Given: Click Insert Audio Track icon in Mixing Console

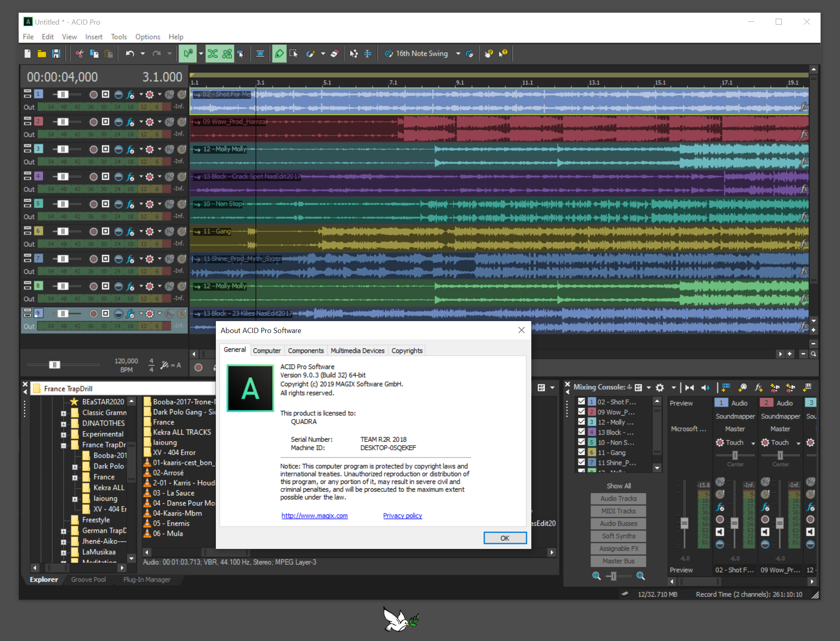Looking at the screenshot, I should click(726, 387).
